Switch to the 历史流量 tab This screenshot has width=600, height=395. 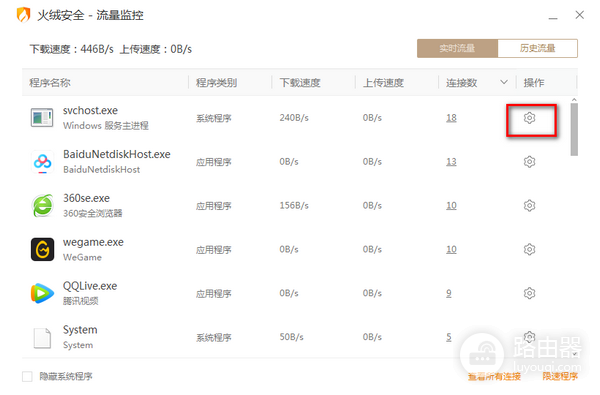pos(538,48)
